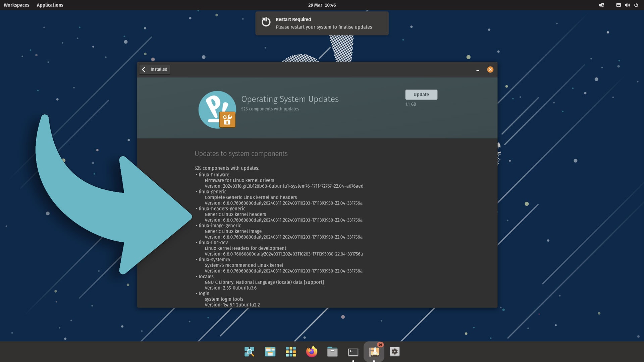Click the Restart Required notification
The image size is (644, 362).
pos(322,23)
